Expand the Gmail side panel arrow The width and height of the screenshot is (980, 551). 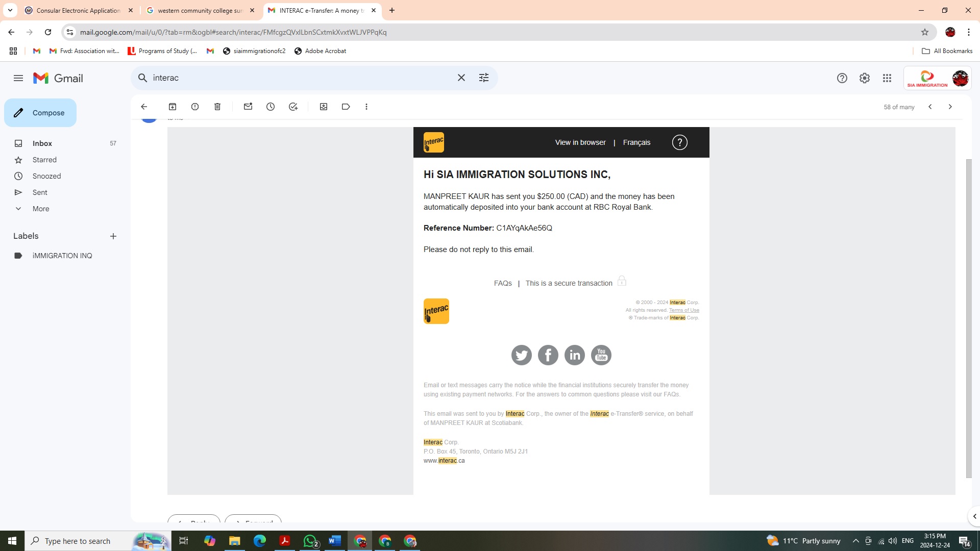click(974, 516)
